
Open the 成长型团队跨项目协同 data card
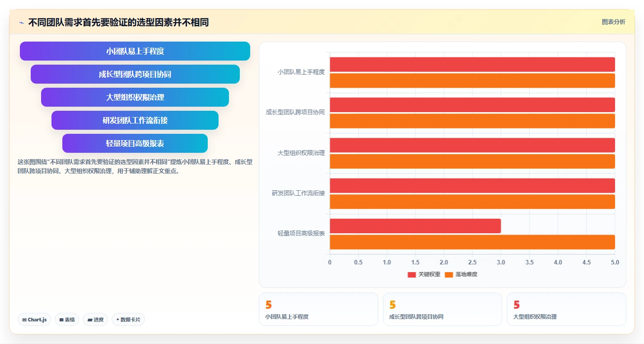coord(442,309)
